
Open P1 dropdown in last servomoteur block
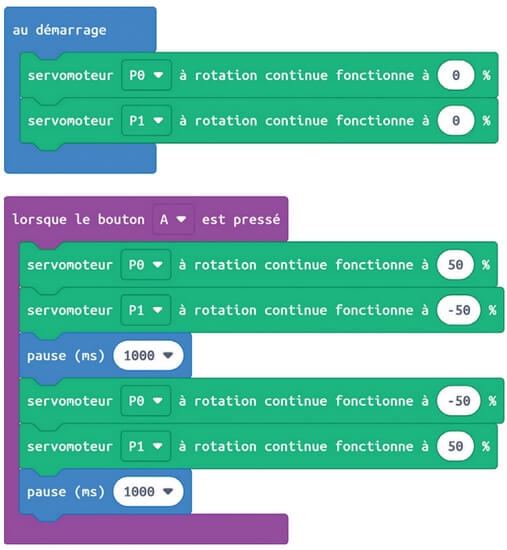pyautogui.click(x=146, y=446)
